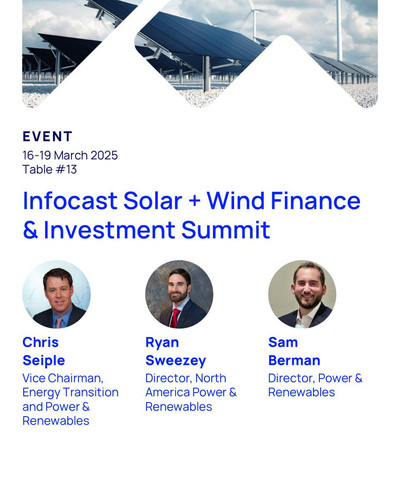Open Chris Seiple's headshot photo
The image size is (400, 500).
coord(56,294)
